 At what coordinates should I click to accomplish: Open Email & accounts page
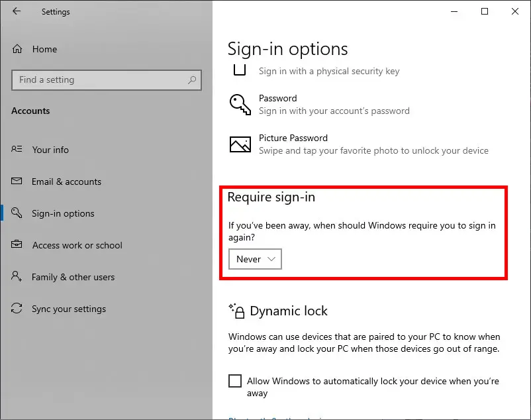[x=66, y=182]
